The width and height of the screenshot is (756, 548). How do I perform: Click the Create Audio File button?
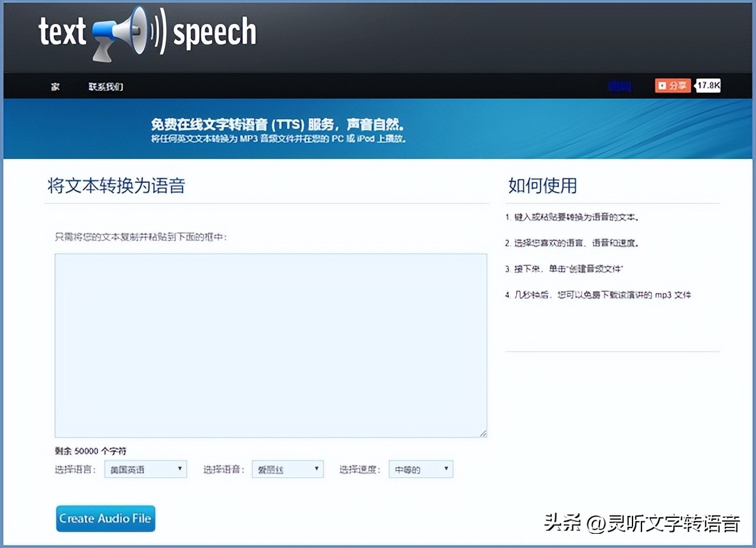coord(105,518)
